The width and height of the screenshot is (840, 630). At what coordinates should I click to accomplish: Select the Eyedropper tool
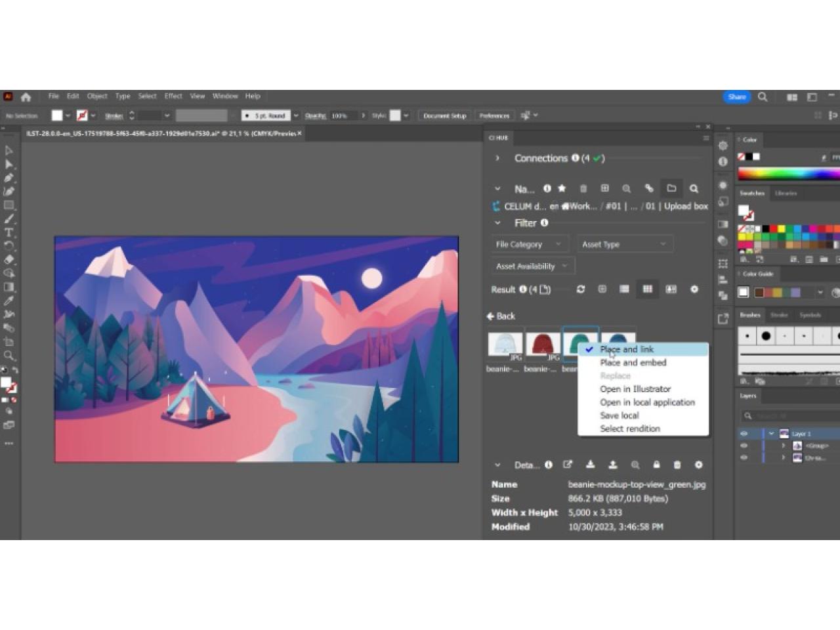coord(9,301)
